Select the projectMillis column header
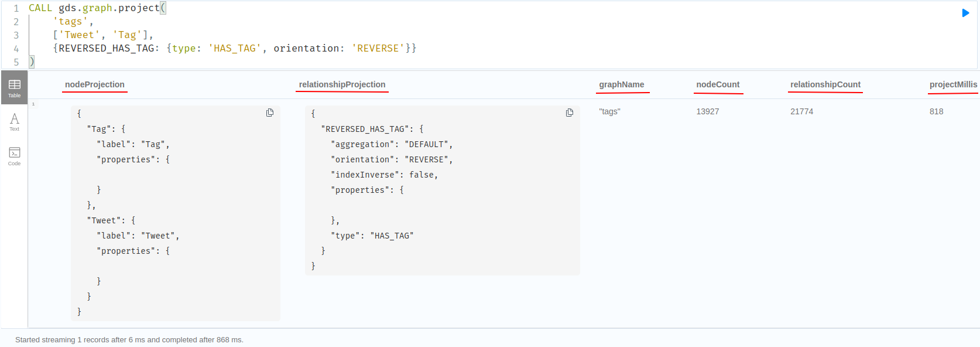The image size is (980, 347). [x=953, y=84]
